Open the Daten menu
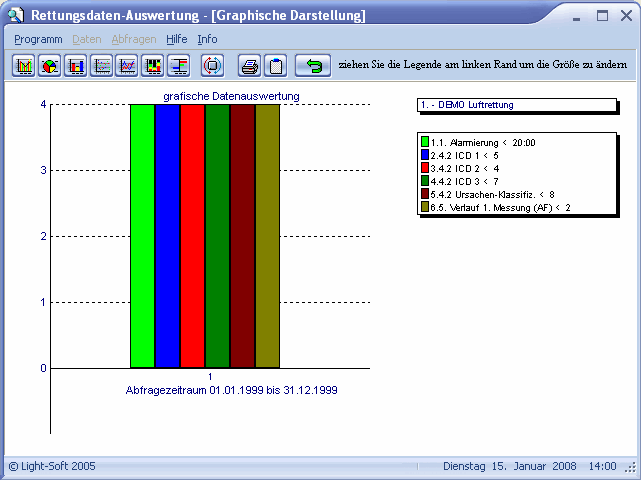Viewport: 641px width, 480px height. (x=87, y=39)
